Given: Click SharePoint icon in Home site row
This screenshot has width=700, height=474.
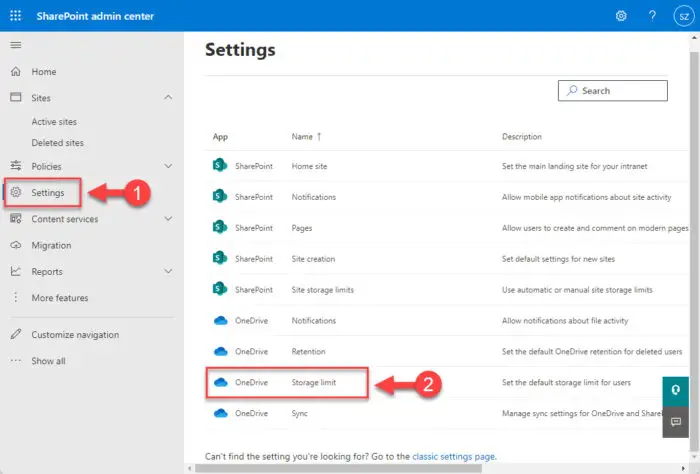Looking at the screenshot, I should click(220, 166).
